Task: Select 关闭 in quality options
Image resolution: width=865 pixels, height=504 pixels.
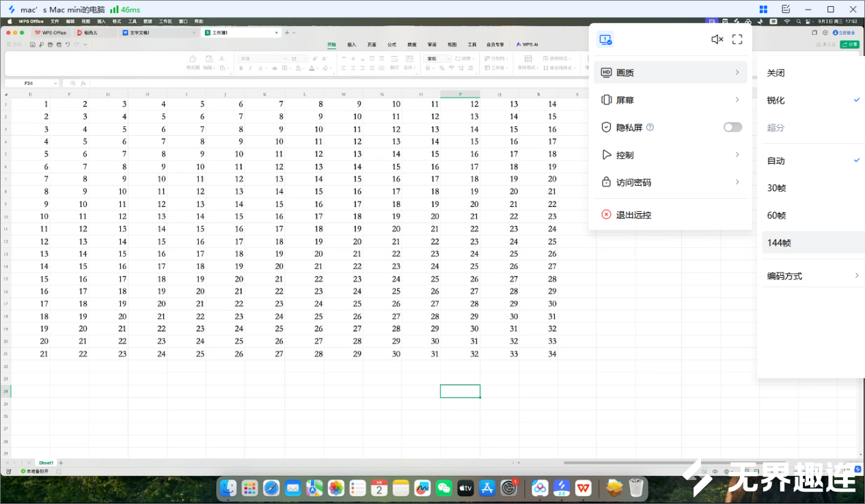Action: [813, 73]
